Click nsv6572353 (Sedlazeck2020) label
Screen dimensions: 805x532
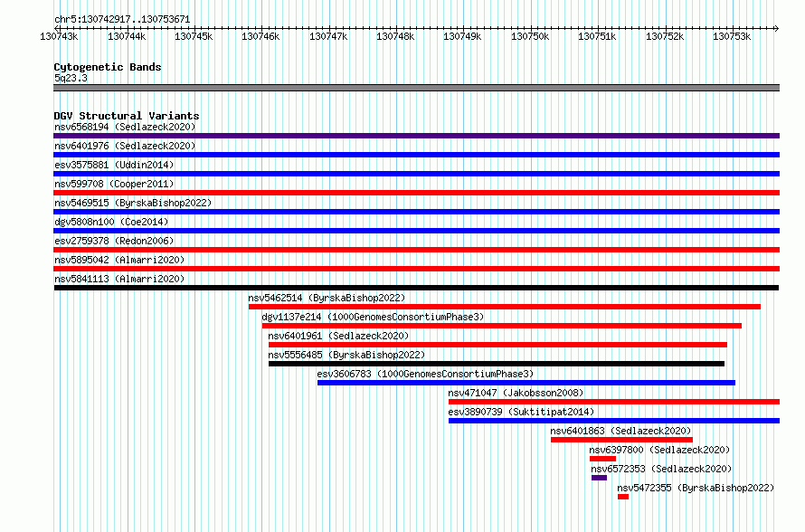(661, 469)
